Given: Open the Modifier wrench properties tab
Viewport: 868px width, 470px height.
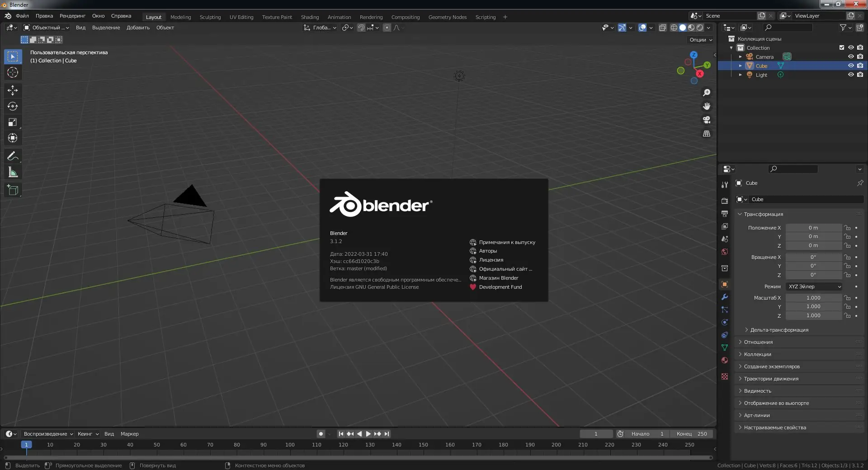Looking at the screenshot, I should click(x=725, y=297).
